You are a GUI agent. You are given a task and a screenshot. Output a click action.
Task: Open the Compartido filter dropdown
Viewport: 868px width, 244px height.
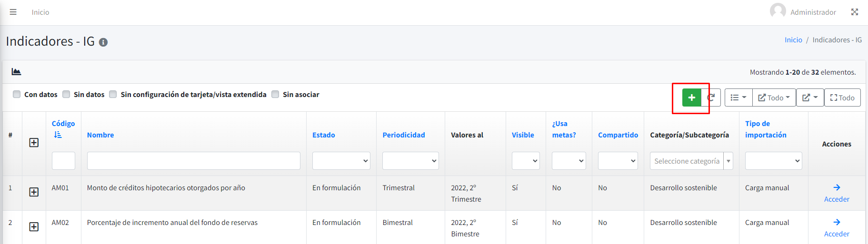coord(618,161)
